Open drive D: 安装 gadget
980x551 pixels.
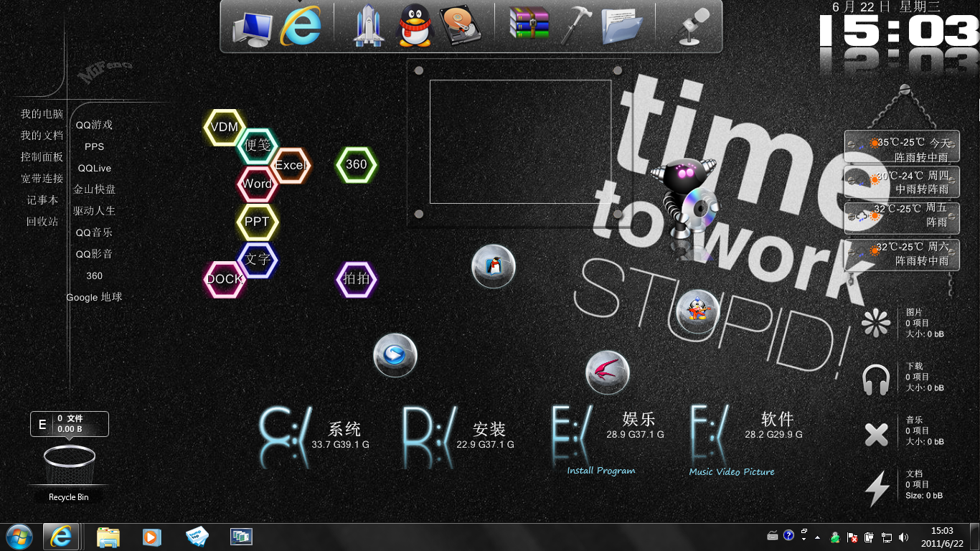click(459, 436)
